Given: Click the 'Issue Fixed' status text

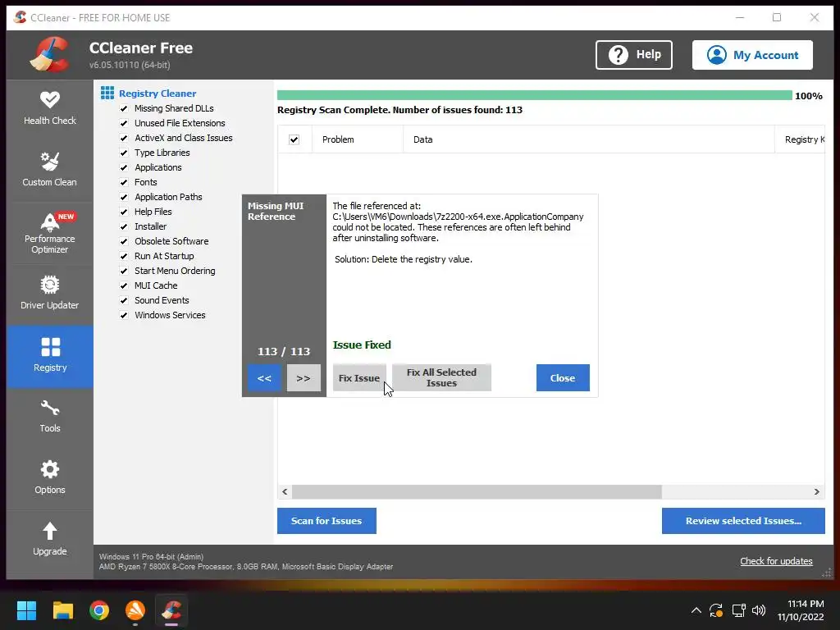Looking at the screenshot, I should coord(362,345).
